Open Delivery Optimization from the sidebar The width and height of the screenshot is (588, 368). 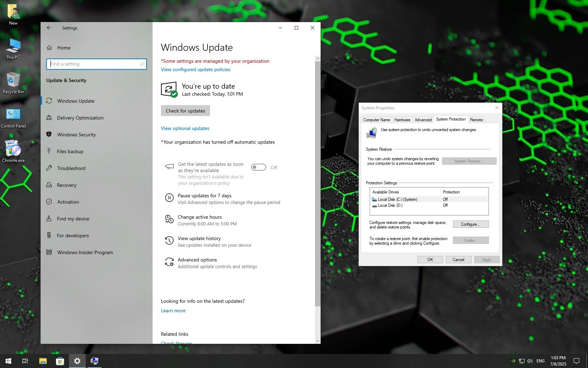pyautogui.click(x=80, y=118)
